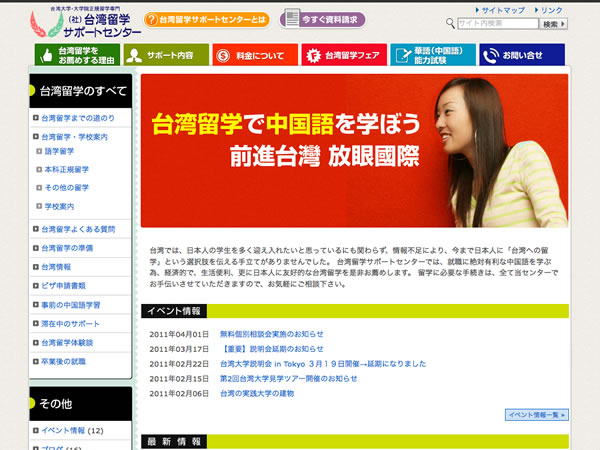Viewport: 600px width, 450px height.
Task: Click the phone icon beside お問い合せ
Action: 491,55
